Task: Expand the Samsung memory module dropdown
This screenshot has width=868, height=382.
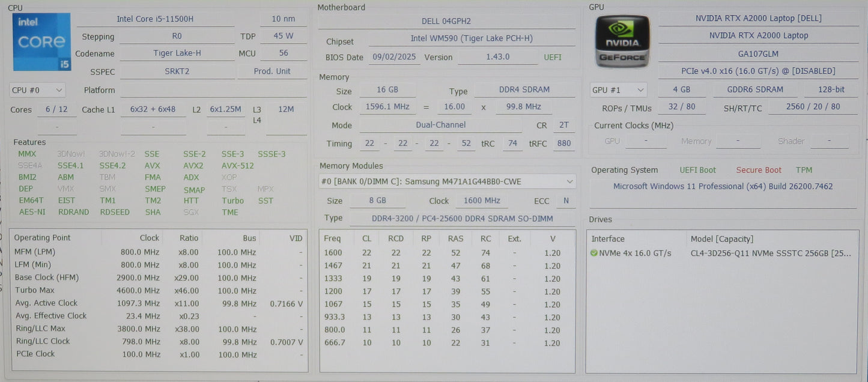Action: tap(447, 181)
